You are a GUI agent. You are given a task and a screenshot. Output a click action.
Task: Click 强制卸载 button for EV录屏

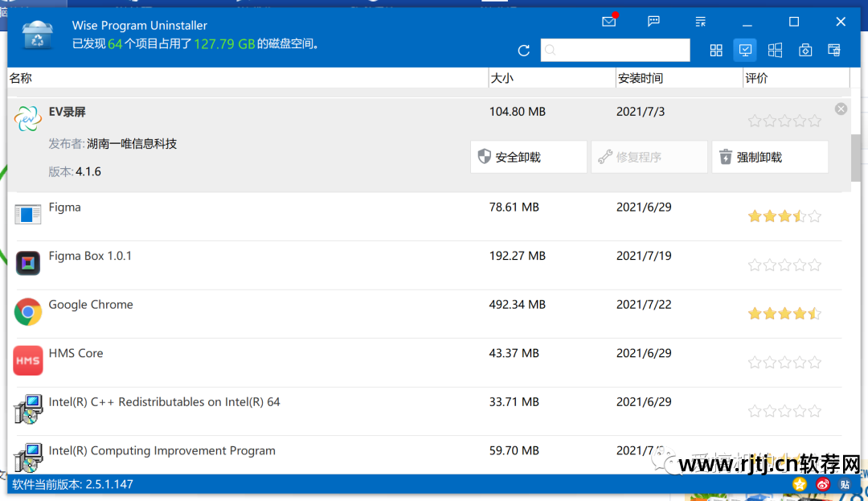[x=769, y=158]
